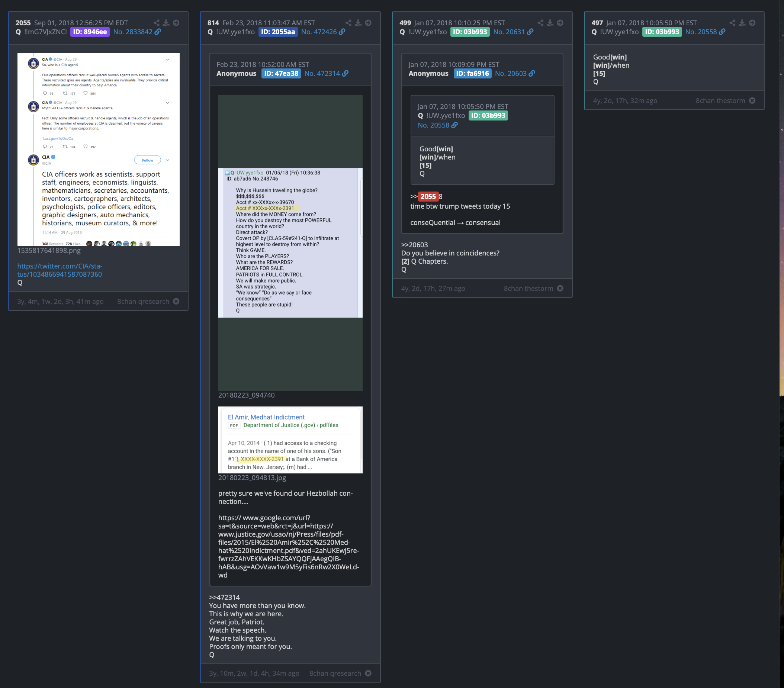Click link icon beside No. 472314
Screen dimensions: 784x688
click(345, 73)
